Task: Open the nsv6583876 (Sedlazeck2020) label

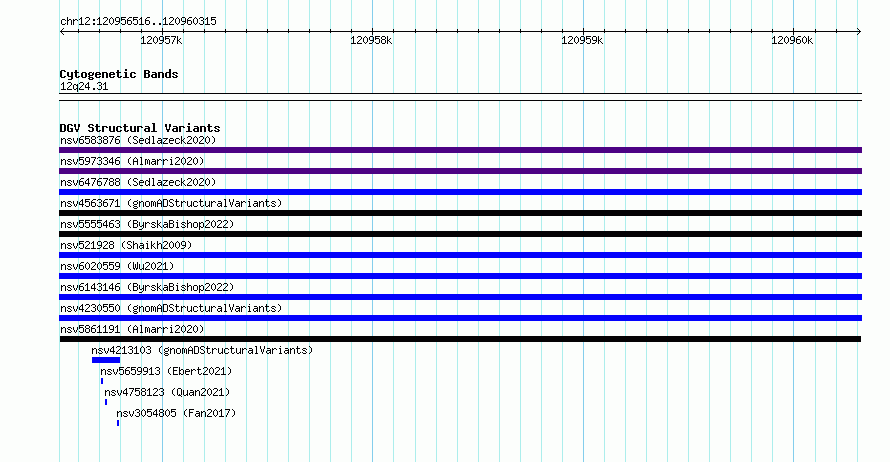Action: tap(138, 140)
